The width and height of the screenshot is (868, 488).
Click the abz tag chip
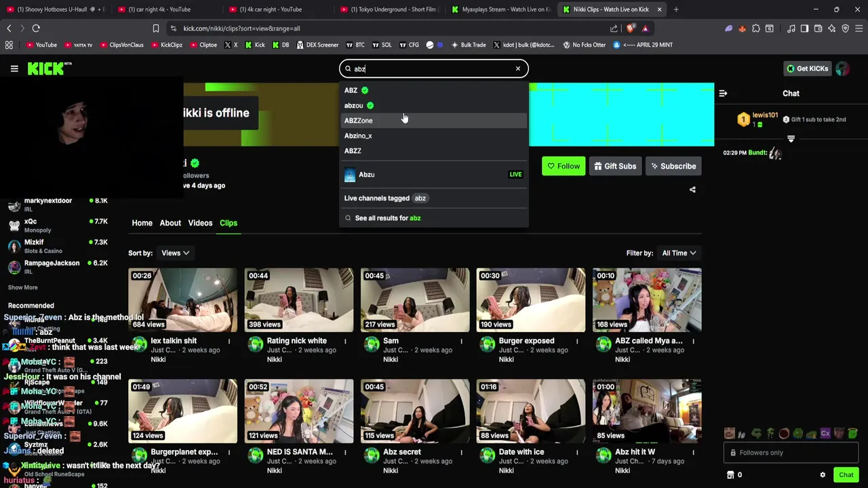420,198
